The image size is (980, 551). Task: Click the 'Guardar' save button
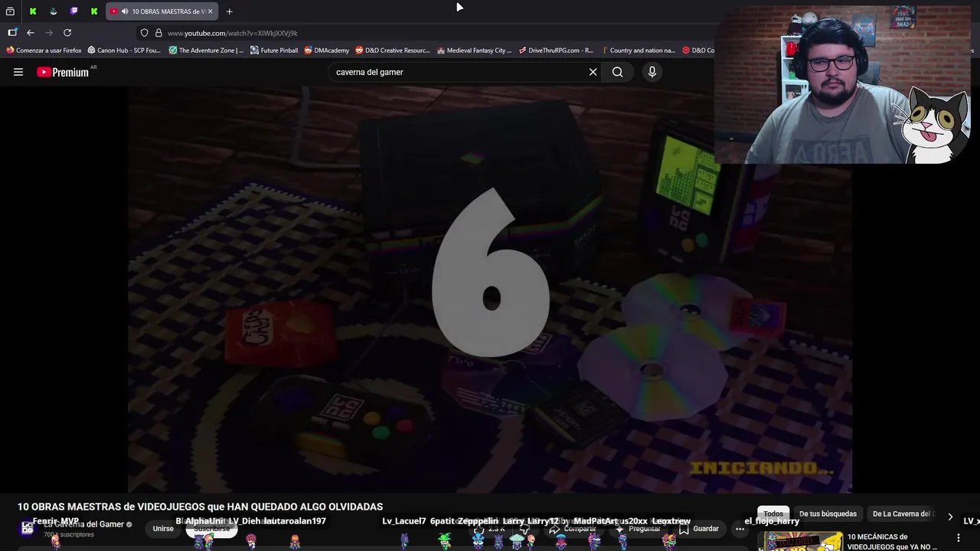coord(698,529)
